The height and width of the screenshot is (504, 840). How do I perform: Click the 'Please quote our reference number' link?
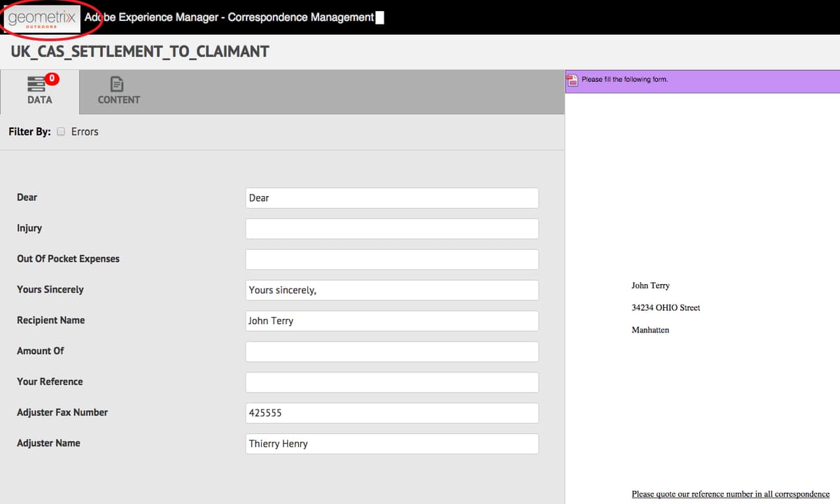click(730, 493)
